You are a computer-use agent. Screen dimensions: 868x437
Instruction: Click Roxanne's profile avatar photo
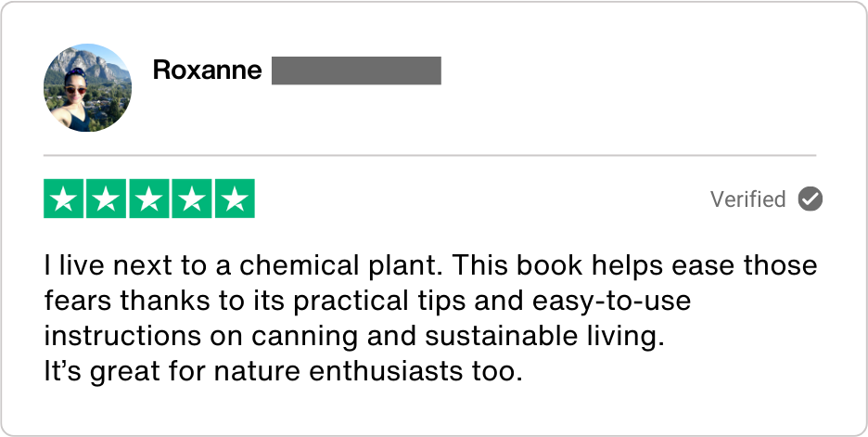[87, 87]
